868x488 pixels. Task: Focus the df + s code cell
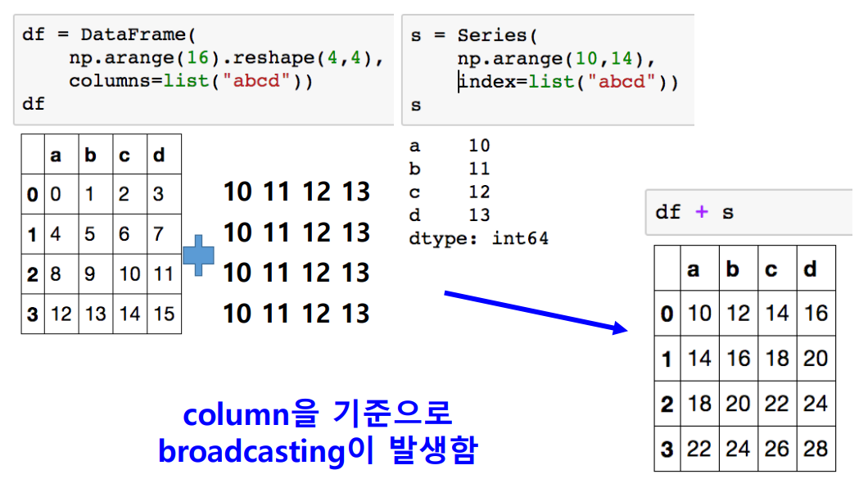748,212
